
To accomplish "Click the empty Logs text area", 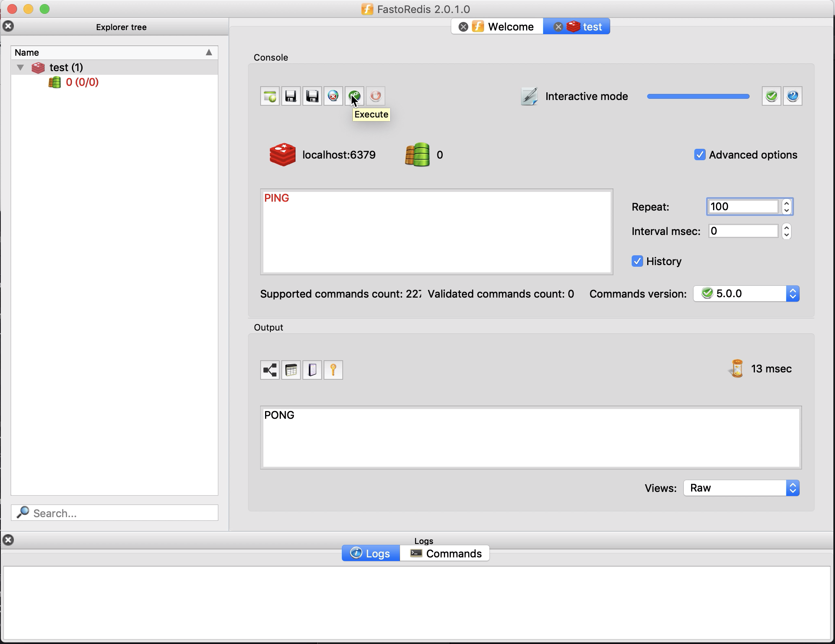I will [417, 603].
